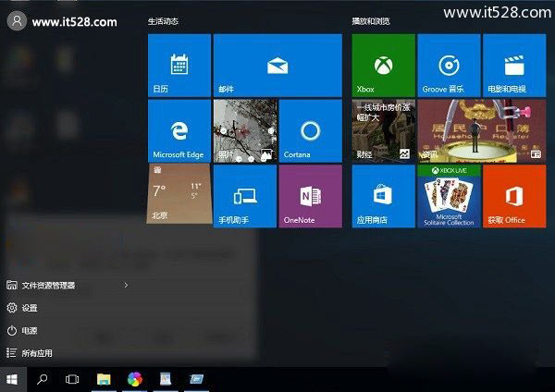The image size is (555, 392).
Task: Open the taskbar search magnifier
Action: (43, 380)
